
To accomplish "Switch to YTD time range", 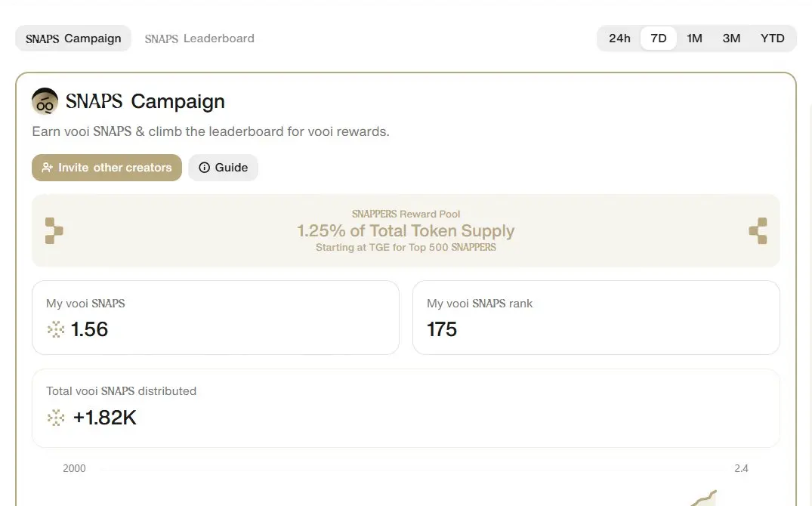I will pyautogui.click(x=772, y=39).
